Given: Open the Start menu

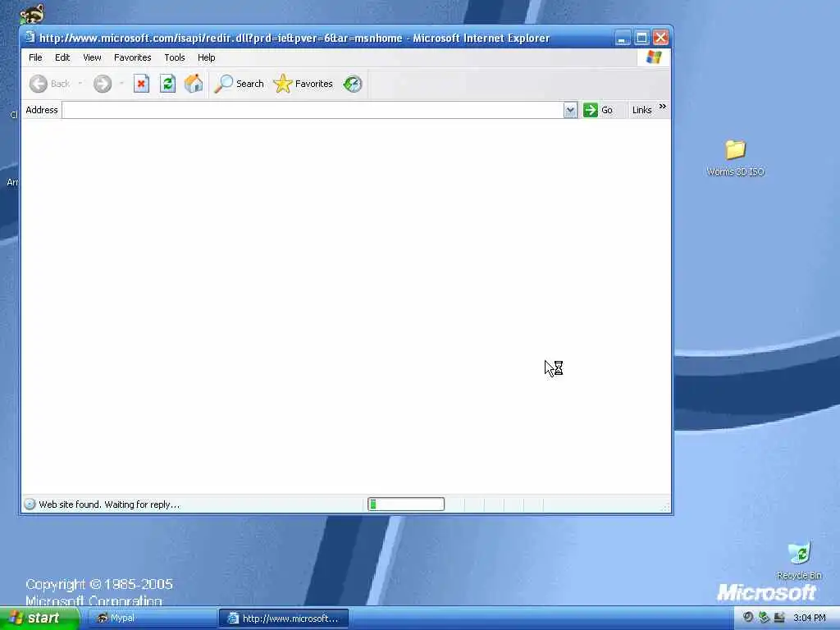Looking at the screenshot, I should point(39,619).
